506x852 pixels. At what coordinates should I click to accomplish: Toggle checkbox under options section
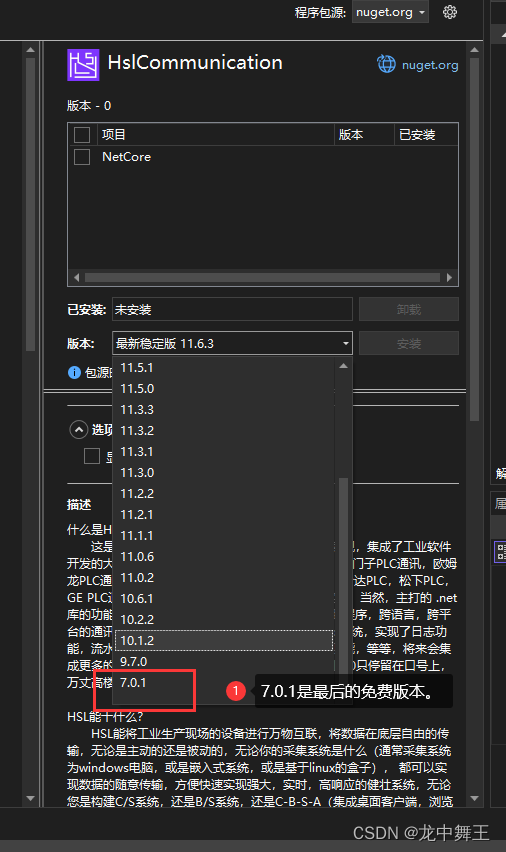[x=92, y=456]
